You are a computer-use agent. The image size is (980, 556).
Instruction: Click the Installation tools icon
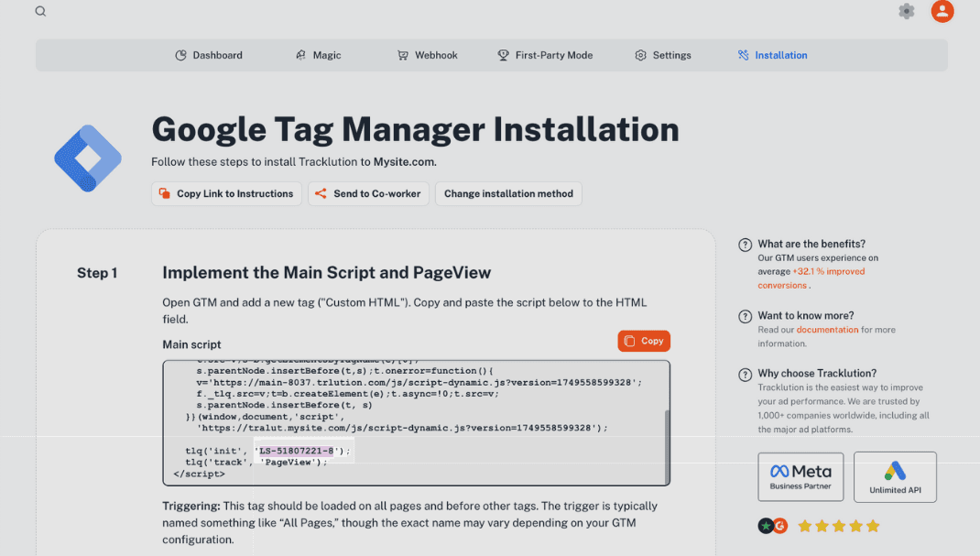(743, 55)
